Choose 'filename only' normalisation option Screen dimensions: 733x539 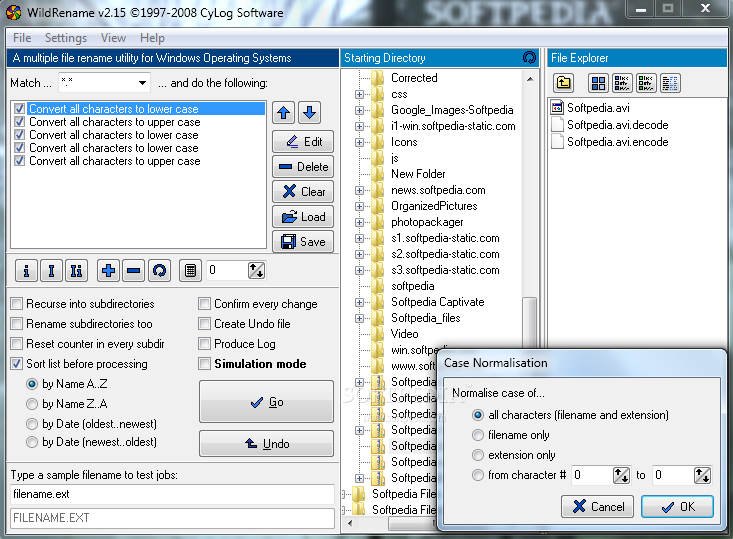[478, 435]
